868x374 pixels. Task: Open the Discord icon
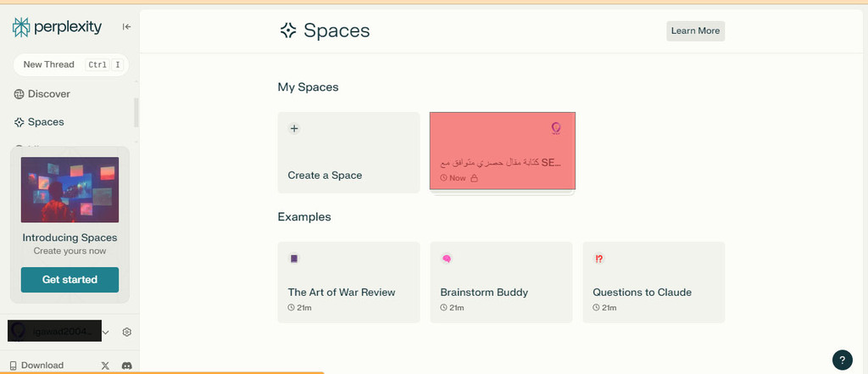[127, 366]
